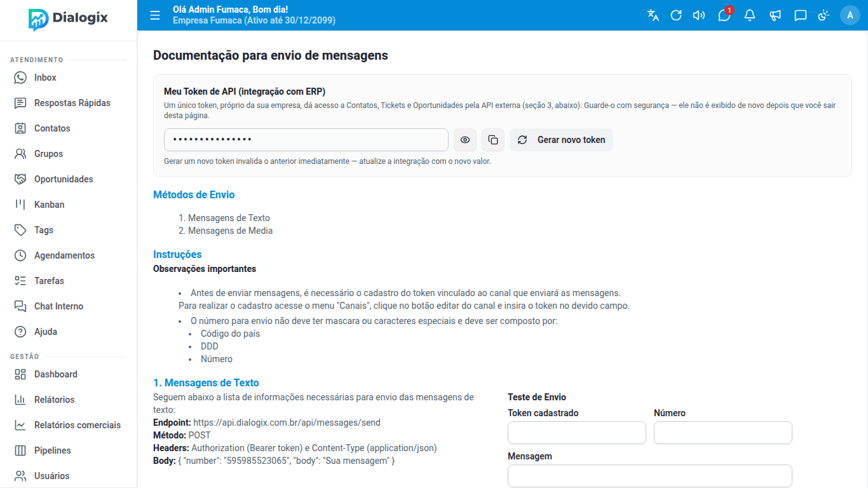Screen dimensions: 868x488
Task: Click Relatórios comerciais line chart icon
Action: click(x=20, y=425)
